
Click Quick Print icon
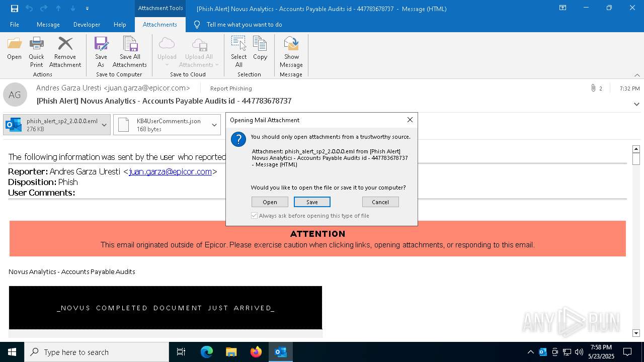(36, 52)
